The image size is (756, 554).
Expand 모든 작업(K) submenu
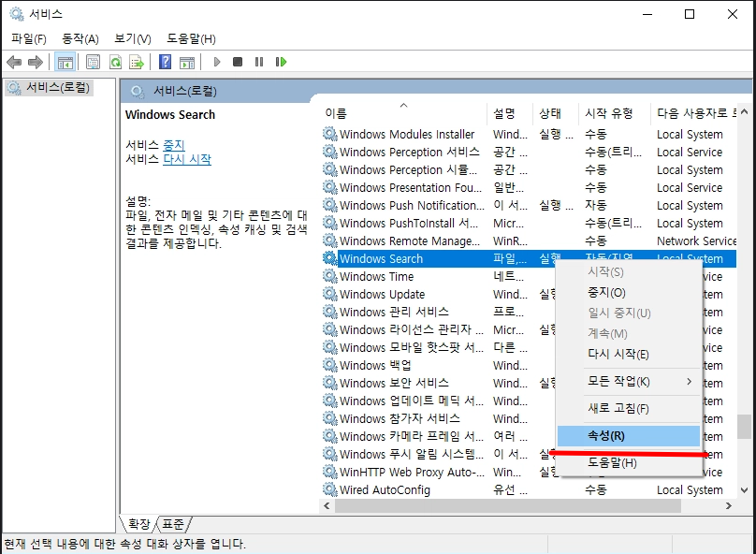pos(628,382)
